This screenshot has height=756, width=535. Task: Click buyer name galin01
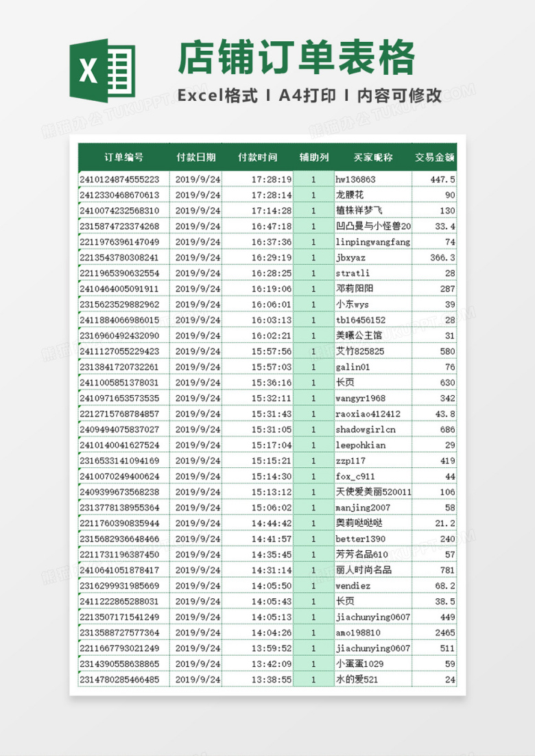[x=353, y=367]
